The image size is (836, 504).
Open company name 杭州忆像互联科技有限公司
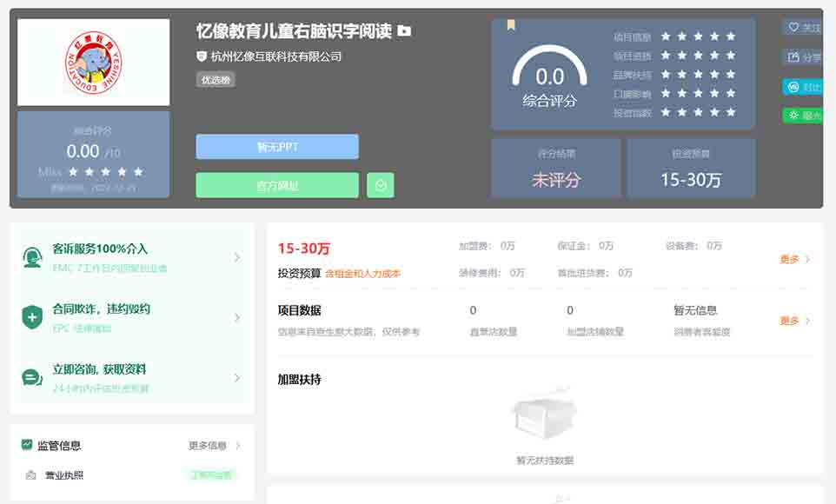click(x=275, y=56)
